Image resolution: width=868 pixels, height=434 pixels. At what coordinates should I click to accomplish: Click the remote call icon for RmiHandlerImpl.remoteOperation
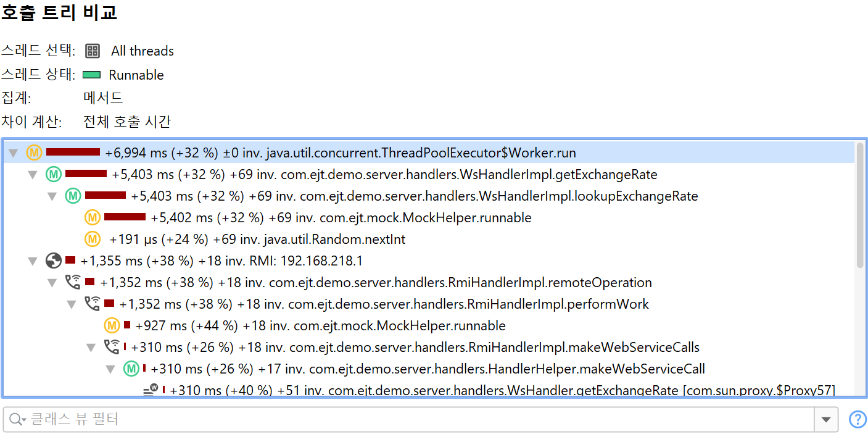tap(73, 283)
